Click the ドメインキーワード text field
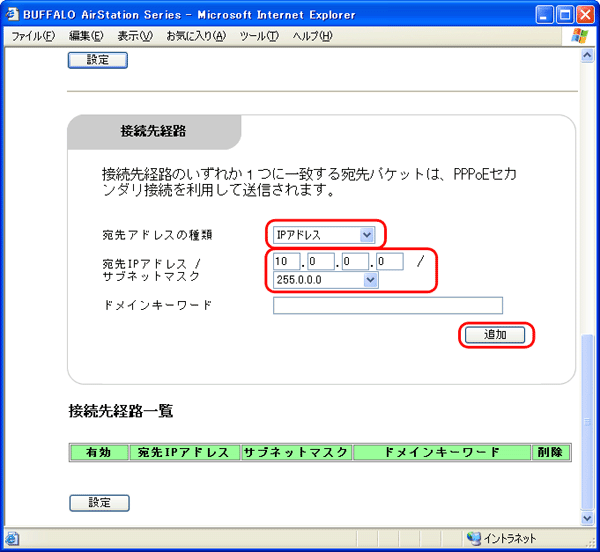This screenshot has height=552, width=600. [388, 305]
